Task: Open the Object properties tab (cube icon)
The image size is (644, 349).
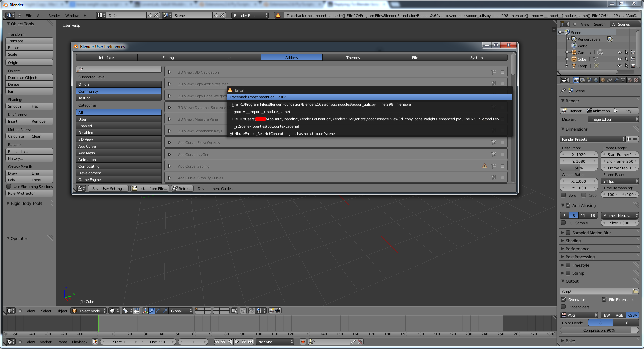Action: click(603, 80)
